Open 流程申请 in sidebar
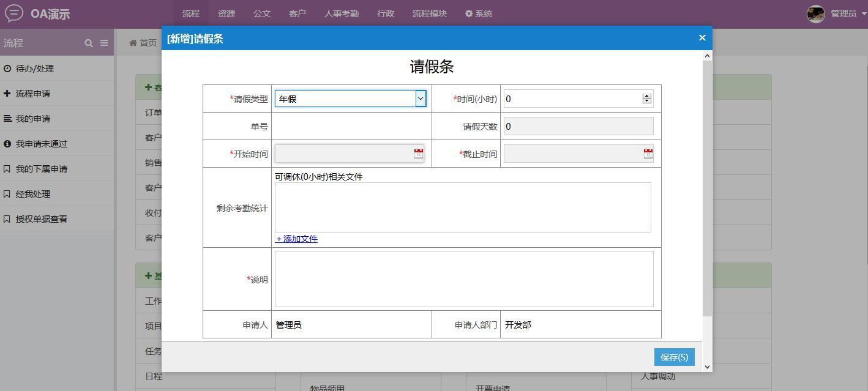This screenshot has height=391, width=868. [33, 94]
